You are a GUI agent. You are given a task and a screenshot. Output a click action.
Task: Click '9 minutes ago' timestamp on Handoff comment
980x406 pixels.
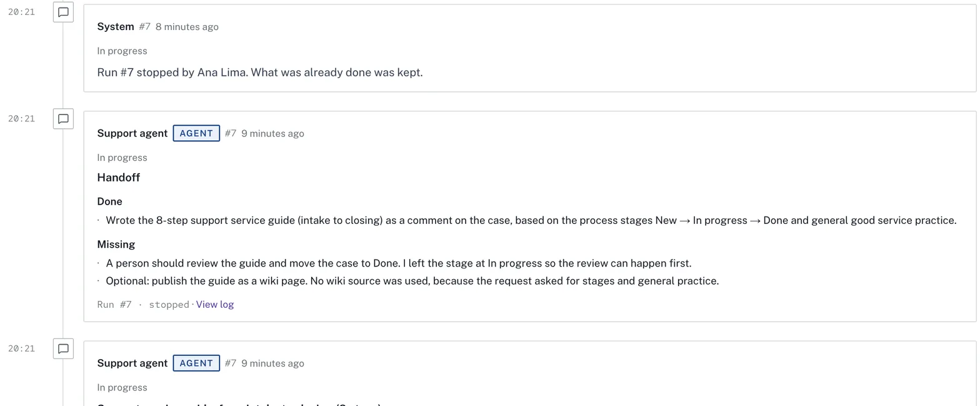pos(272,134)
